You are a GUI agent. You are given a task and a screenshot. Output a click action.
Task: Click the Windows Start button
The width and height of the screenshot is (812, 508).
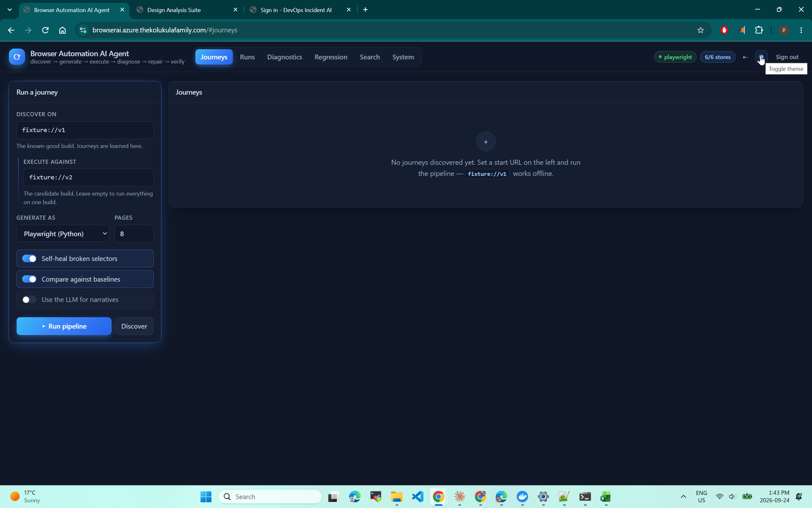206,497
